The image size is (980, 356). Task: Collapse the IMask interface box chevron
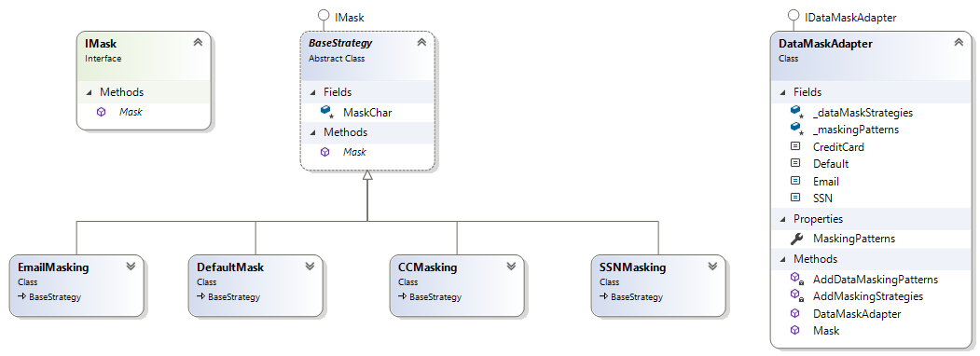[x=198, y=43]
